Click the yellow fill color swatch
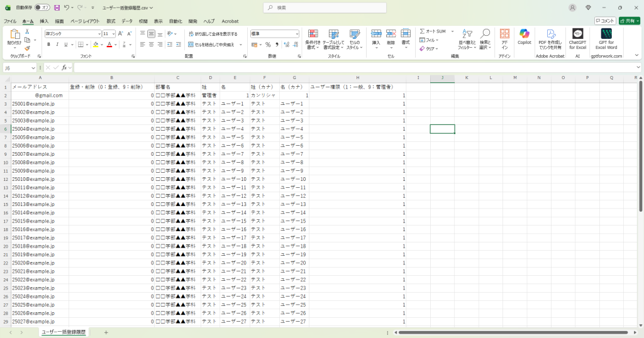The height and width of the screenshot is (338, 644). point(95,45)
